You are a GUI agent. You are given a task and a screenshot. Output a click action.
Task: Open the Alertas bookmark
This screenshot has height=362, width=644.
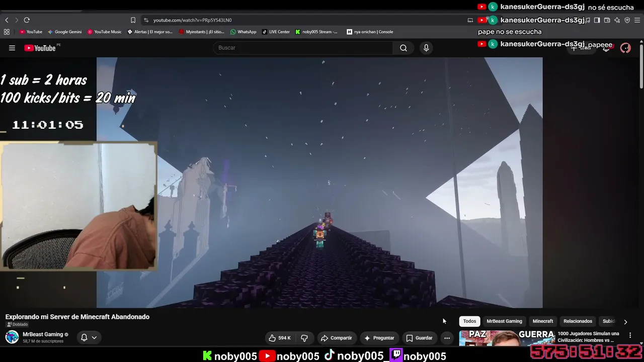150,32
